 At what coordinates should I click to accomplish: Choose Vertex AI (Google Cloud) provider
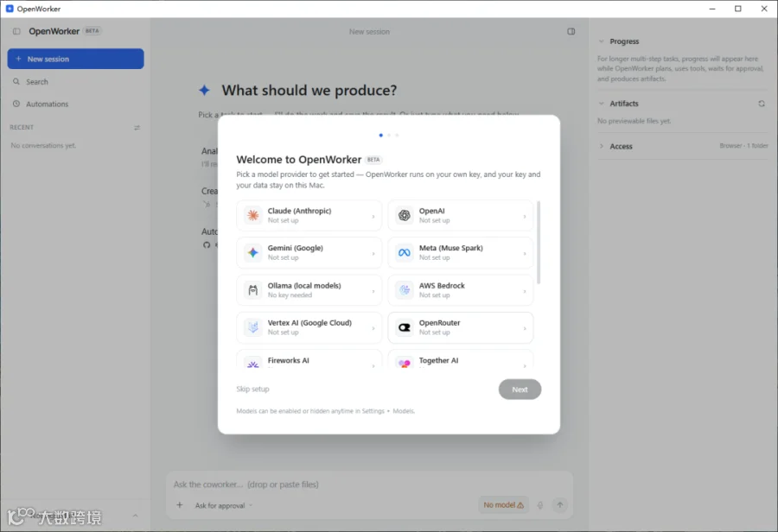pyautogui.click(x=309, y=327)
